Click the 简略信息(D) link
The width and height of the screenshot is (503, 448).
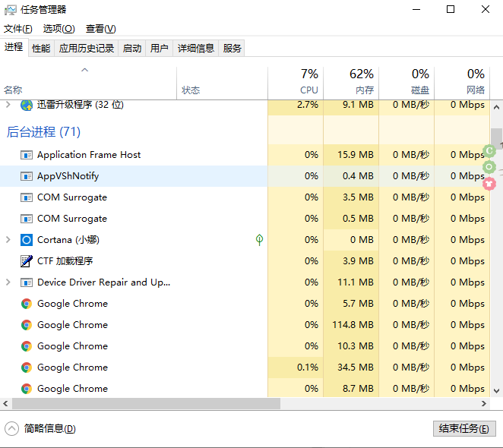click(x=49, y=429)
